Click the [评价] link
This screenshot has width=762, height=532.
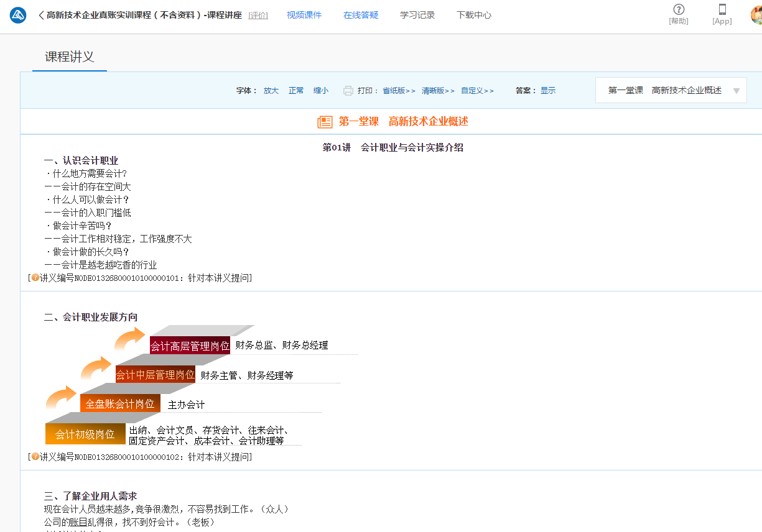pyautogui.click(x=258, y=16)
